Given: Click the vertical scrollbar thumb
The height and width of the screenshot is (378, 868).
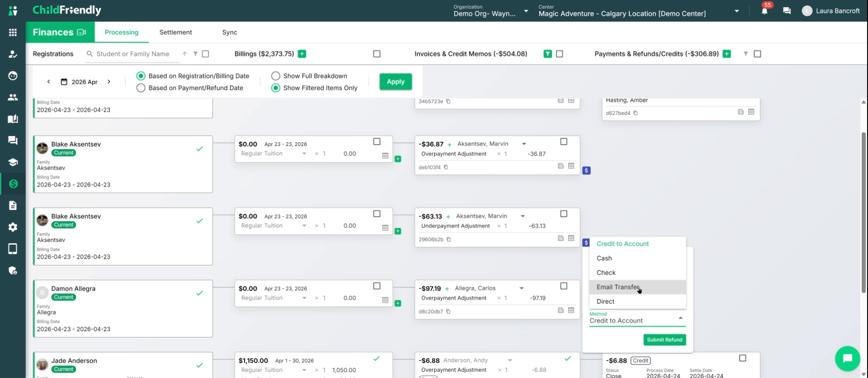Looking at the screenshot, I should [x=863, y=213].
